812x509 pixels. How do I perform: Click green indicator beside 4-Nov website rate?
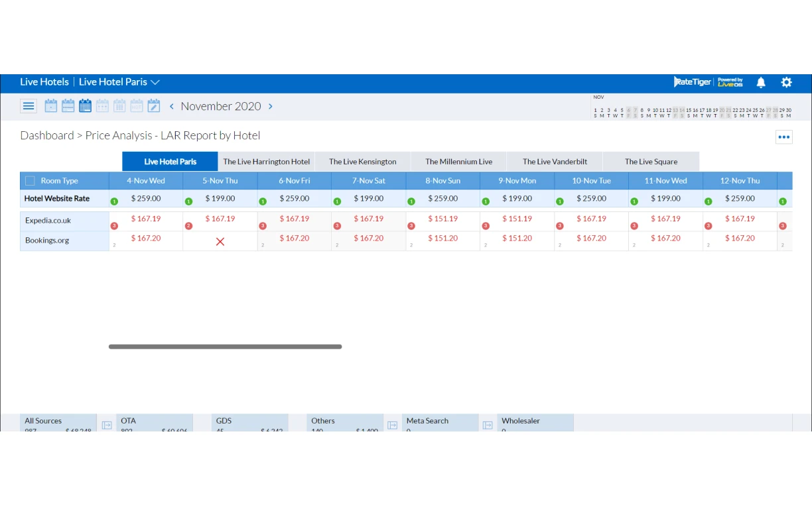point(114,201)
